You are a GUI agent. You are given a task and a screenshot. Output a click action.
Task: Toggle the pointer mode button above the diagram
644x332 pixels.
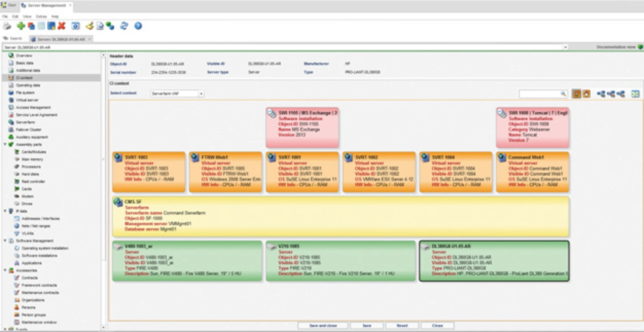[x=577, y=94]
